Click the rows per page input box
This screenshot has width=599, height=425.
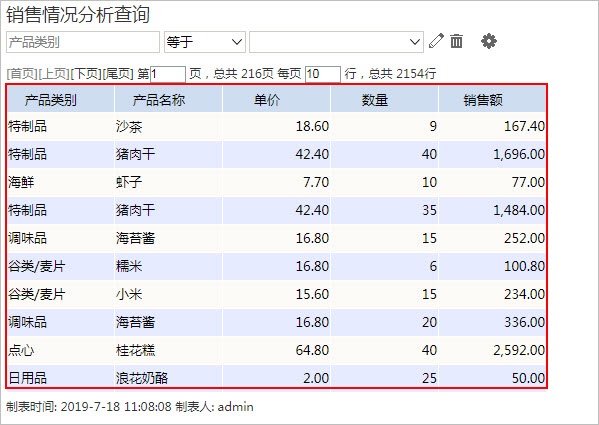tap(323, 74)
